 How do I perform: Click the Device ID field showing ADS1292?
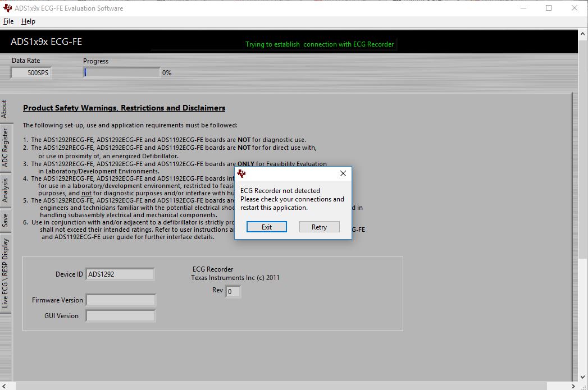point(120,274)
